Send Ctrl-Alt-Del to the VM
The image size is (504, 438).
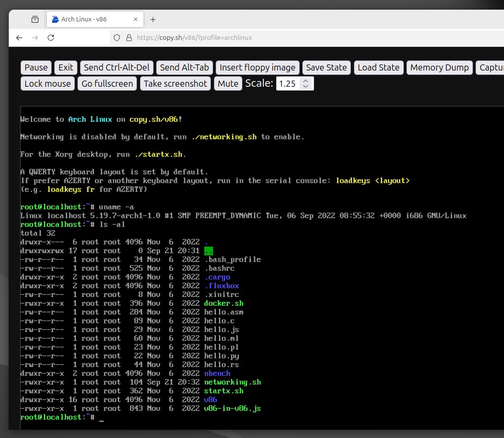(x=116, y=67)
